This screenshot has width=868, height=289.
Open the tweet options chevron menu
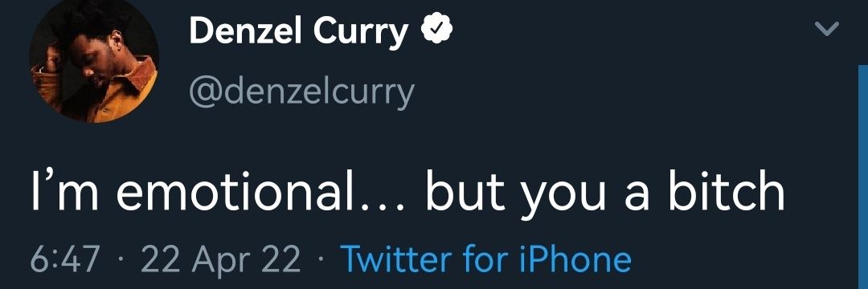click(828, 29)
